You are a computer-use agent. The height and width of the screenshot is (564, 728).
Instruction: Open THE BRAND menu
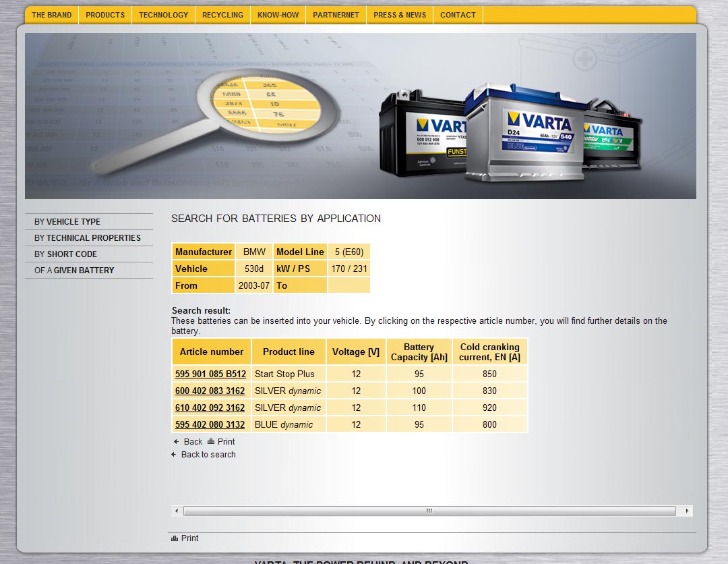click(51, 15)
